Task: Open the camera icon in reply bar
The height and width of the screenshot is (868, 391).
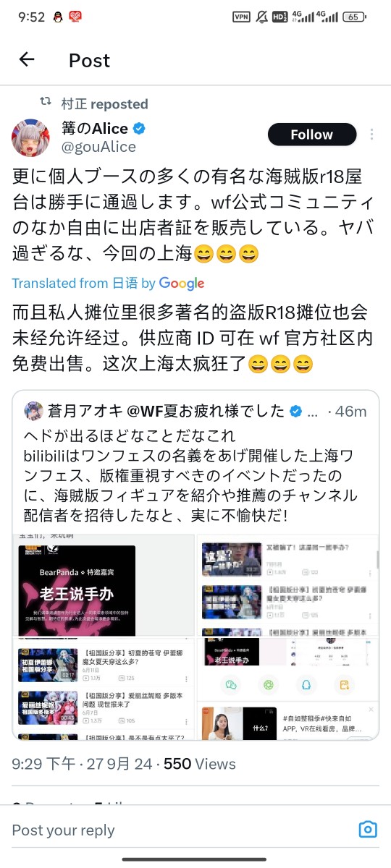Action: point(368,829)
